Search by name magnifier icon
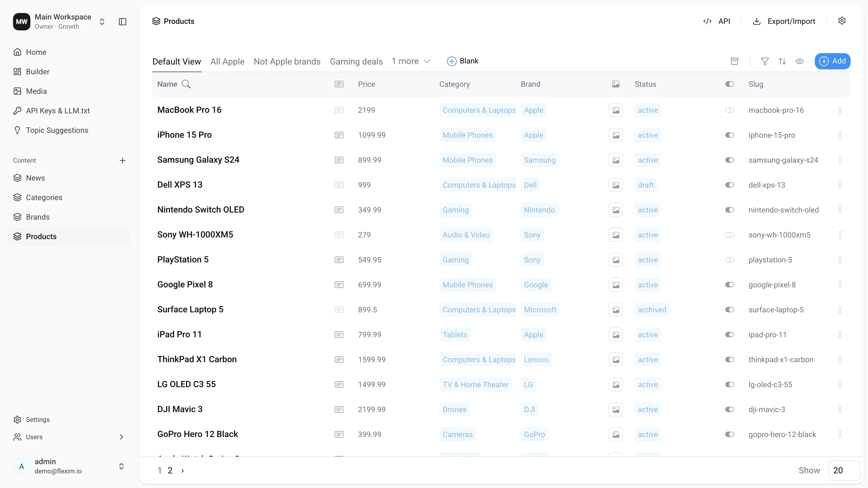The width and height of the screenshot is (868, 488). coord(186,84)
